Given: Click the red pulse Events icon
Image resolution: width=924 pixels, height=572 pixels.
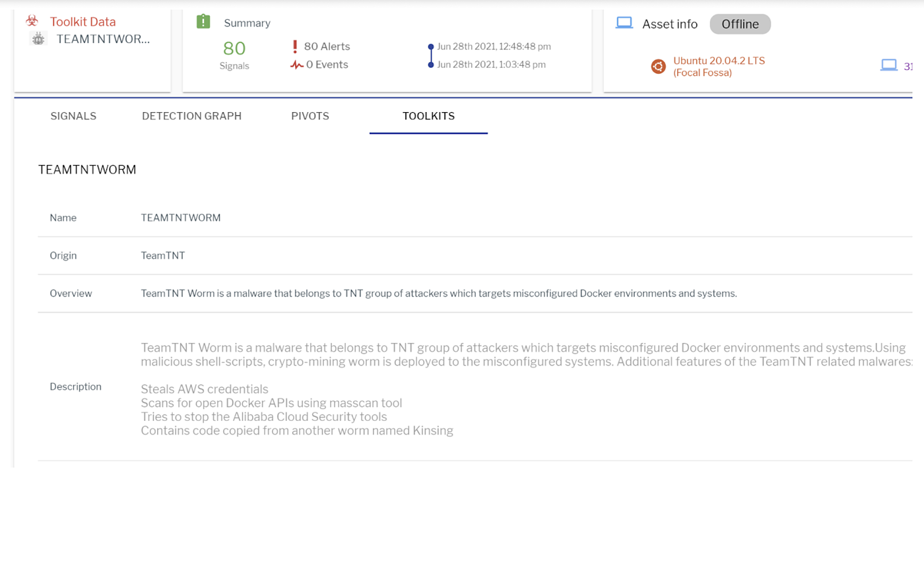Looking at the screenshot, I should point(296,65).
